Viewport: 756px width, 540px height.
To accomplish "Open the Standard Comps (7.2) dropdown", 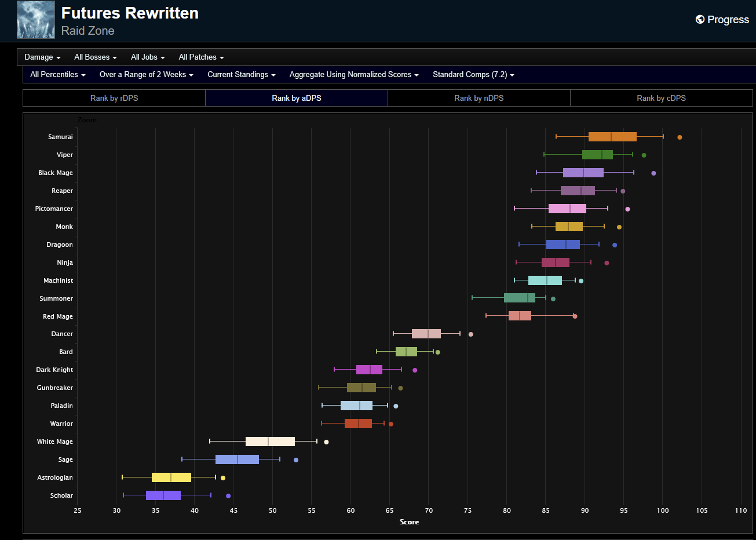I will (473, 74).
